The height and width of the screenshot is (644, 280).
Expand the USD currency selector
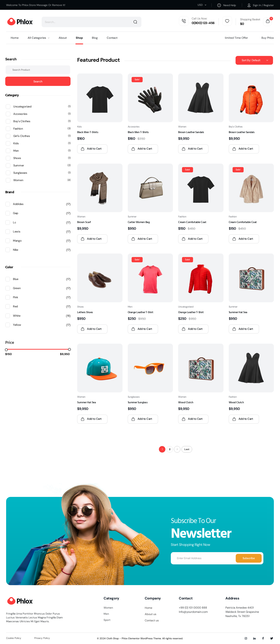pyautogui.click(x=202, y=5)
